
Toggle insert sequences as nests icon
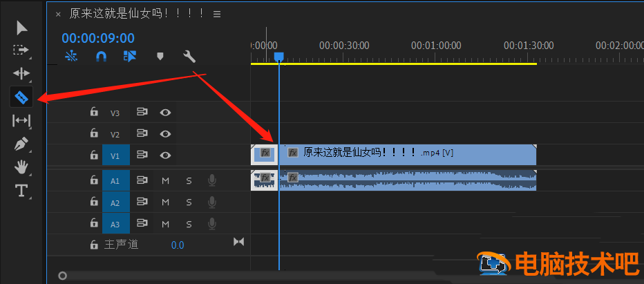click(x=71, y=56)
